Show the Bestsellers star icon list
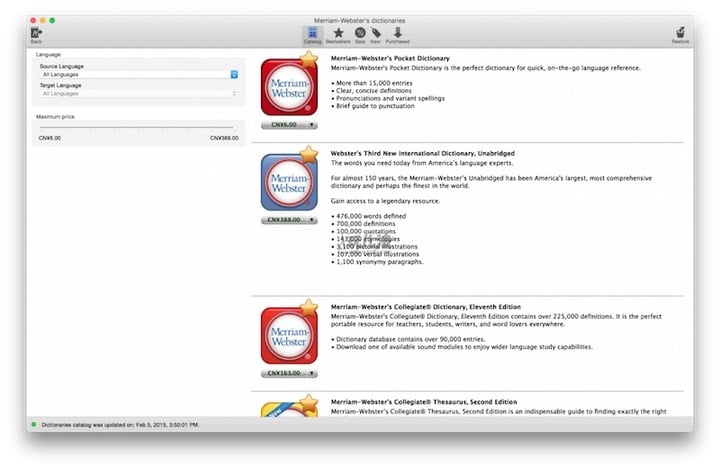 pos(339,34)
